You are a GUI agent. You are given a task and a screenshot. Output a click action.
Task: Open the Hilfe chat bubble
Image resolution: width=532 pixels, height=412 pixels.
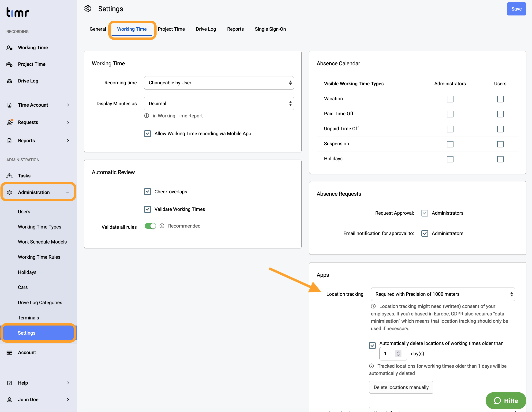(x=506, y=401)
